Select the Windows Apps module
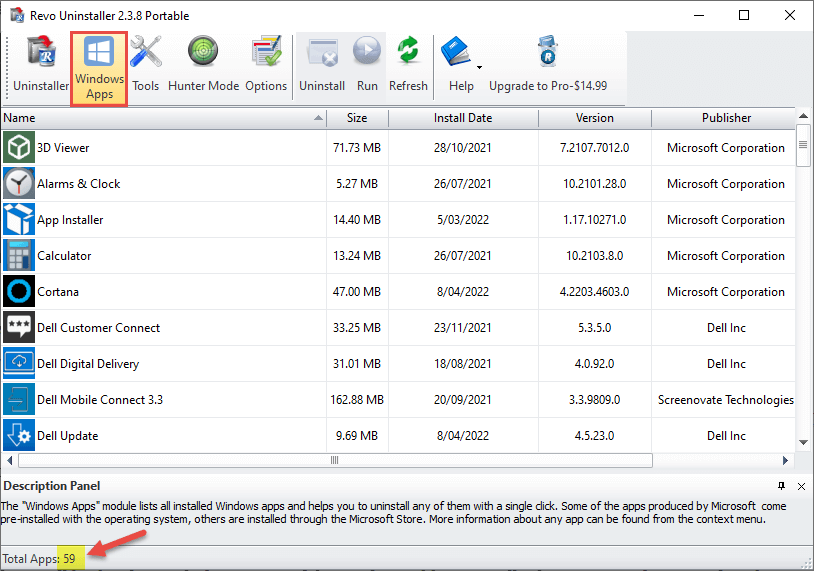 coord(99,69)
